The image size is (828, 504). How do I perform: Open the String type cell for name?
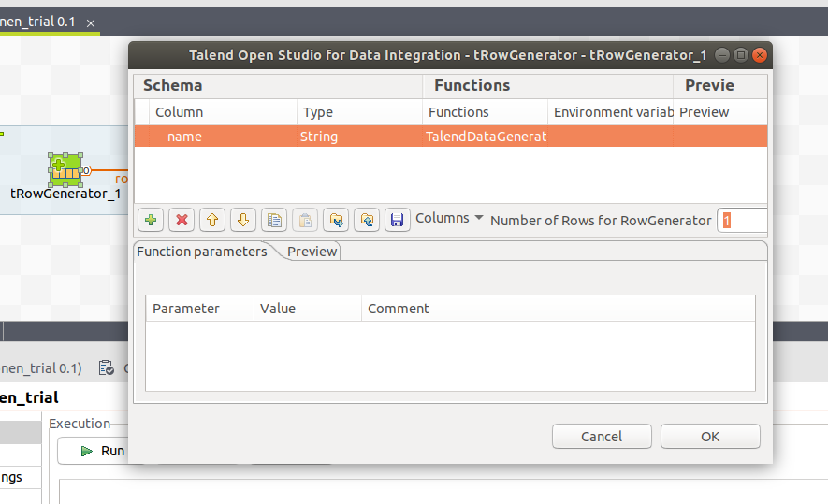coord(358,137)
